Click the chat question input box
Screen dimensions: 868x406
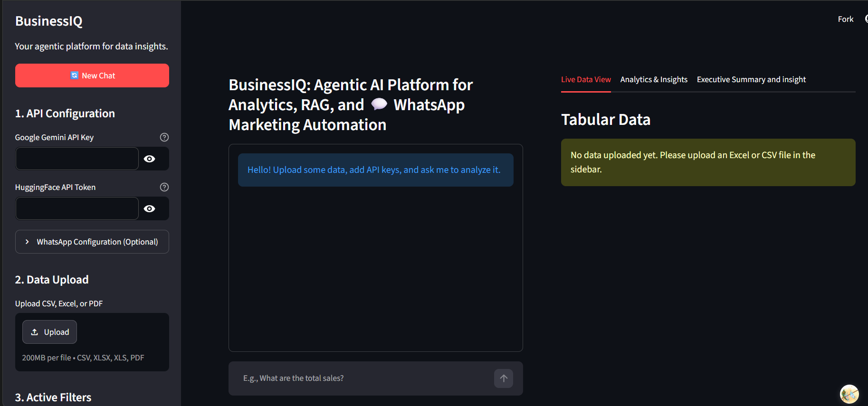point(366,378)
